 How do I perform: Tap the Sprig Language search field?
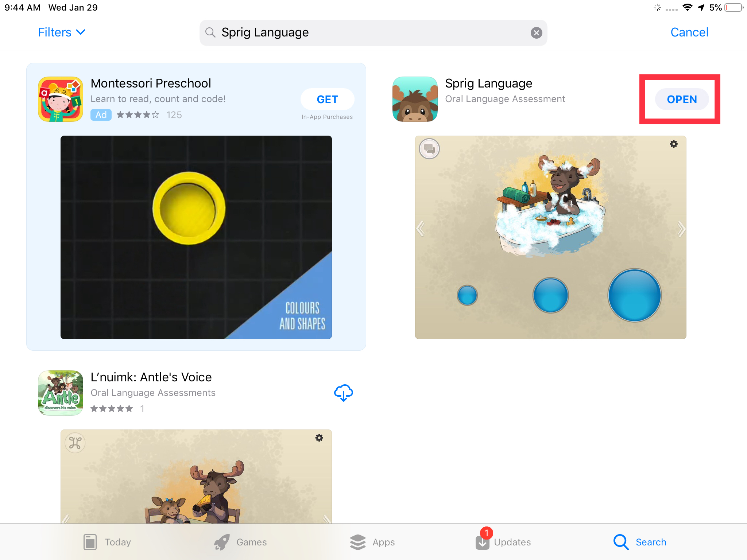(373, 33)
